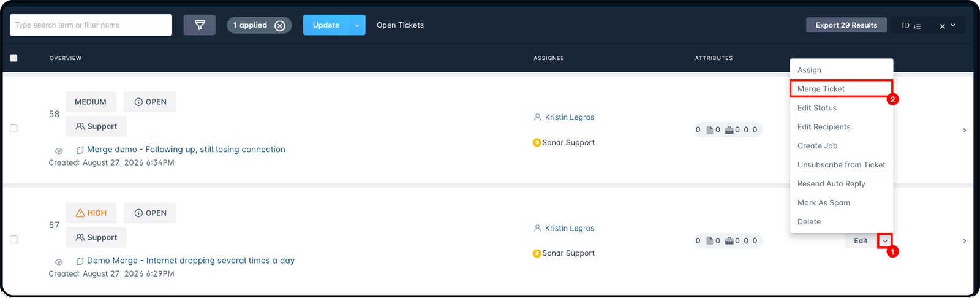The width and height of the screenshot is (980, 298).
Task: Clear the 1 applied filter X icon
Action: (280, 26)
